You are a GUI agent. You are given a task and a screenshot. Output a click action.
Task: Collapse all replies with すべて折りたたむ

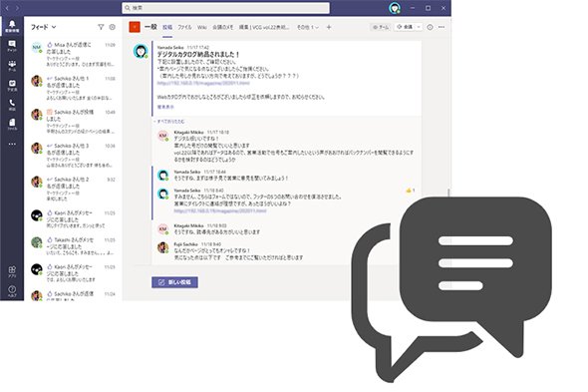[x=169, y=122]
